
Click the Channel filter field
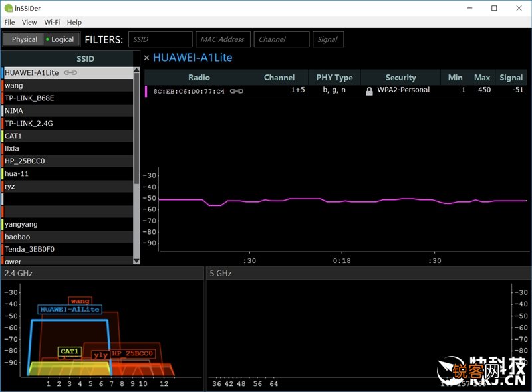pyautogui.click(x=281, y=39)
